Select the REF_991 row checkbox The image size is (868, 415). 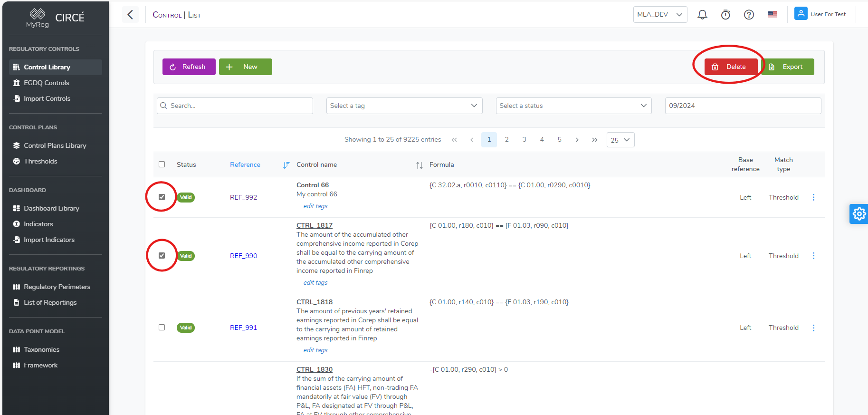point(162,328)
